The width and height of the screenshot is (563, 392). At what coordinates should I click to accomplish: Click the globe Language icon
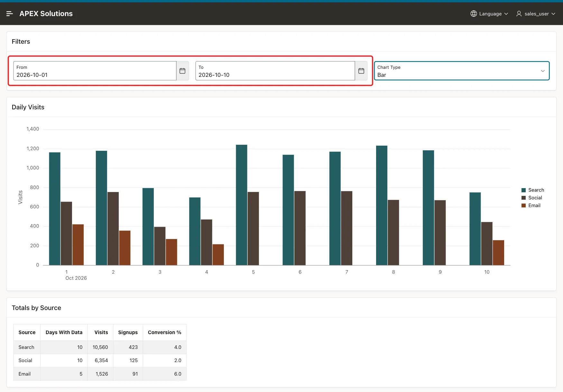pos(474,14)
